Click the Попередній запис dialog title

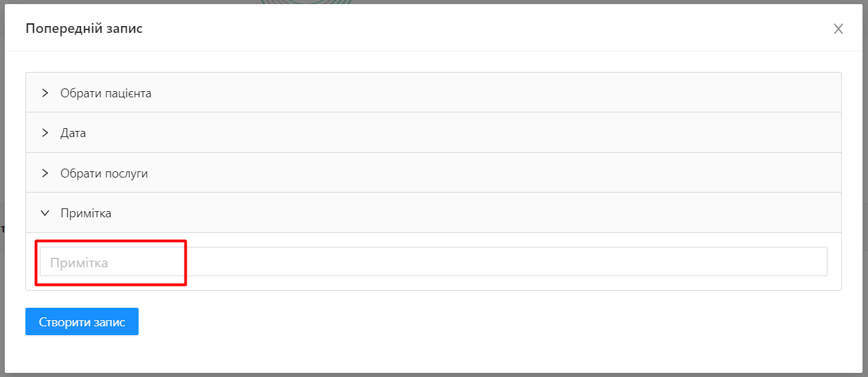pos(84,29)
